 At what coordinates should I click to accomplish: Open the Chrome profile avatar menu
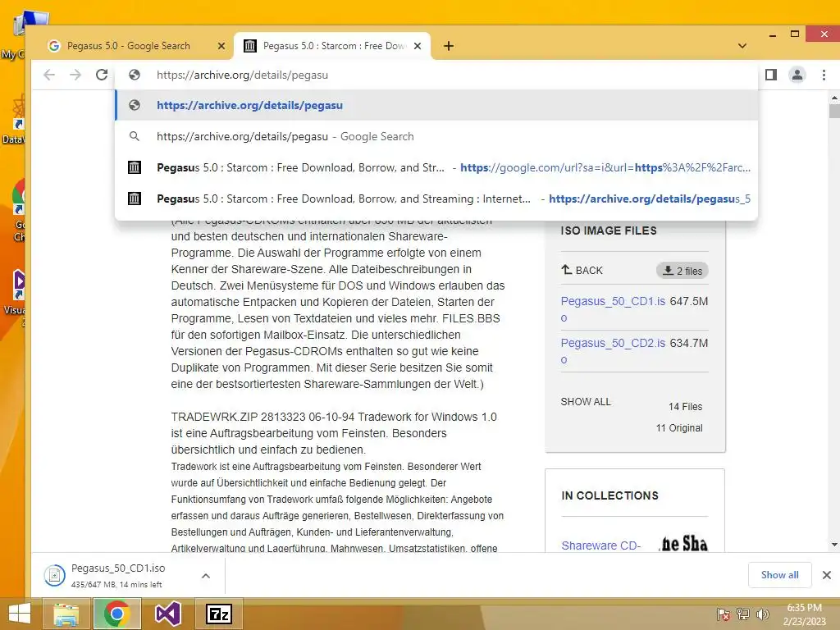[797, 75]
